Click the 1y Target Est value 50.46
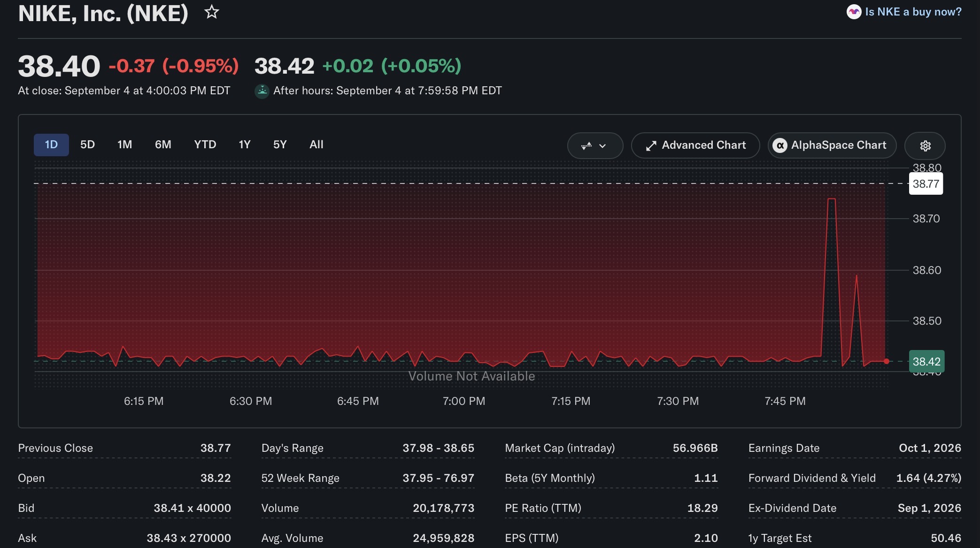 (946, 538)
